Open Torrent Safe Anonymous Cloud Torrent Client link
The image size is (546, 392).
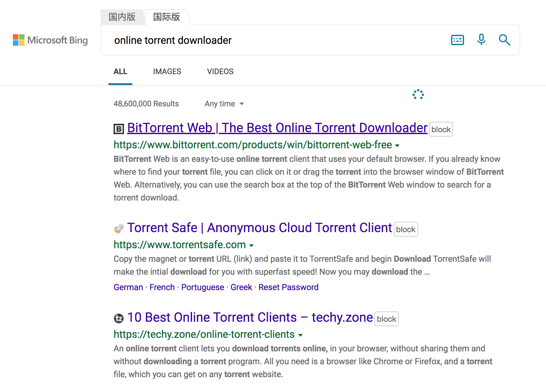tap(260, 228)
